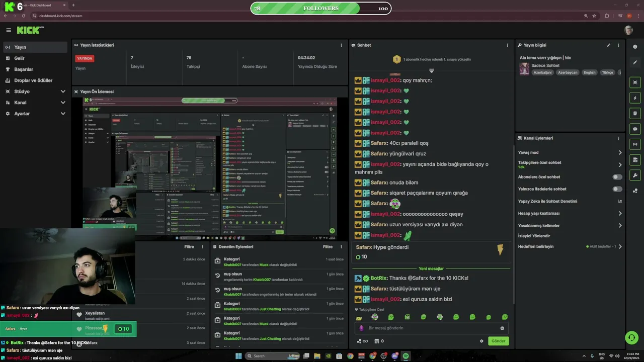Open the green support headset button
The width and height of the screenshot is (644, 362).
[631, 337]
